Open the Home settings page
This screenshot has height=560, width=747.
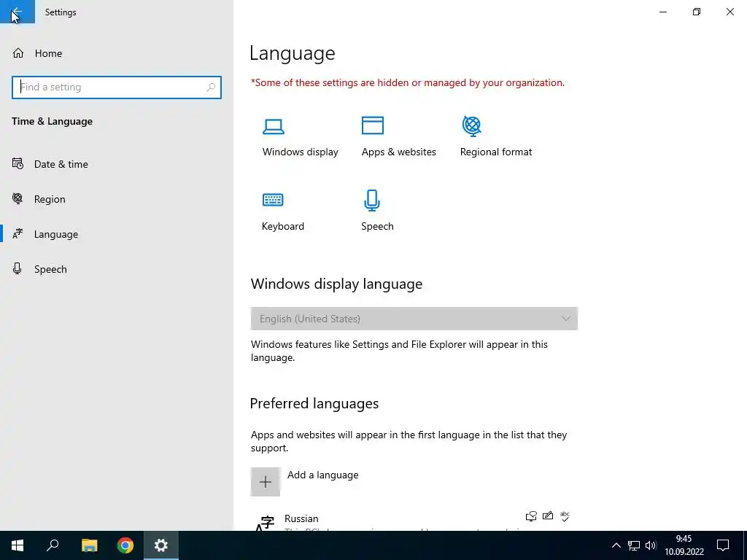(48, 53)
